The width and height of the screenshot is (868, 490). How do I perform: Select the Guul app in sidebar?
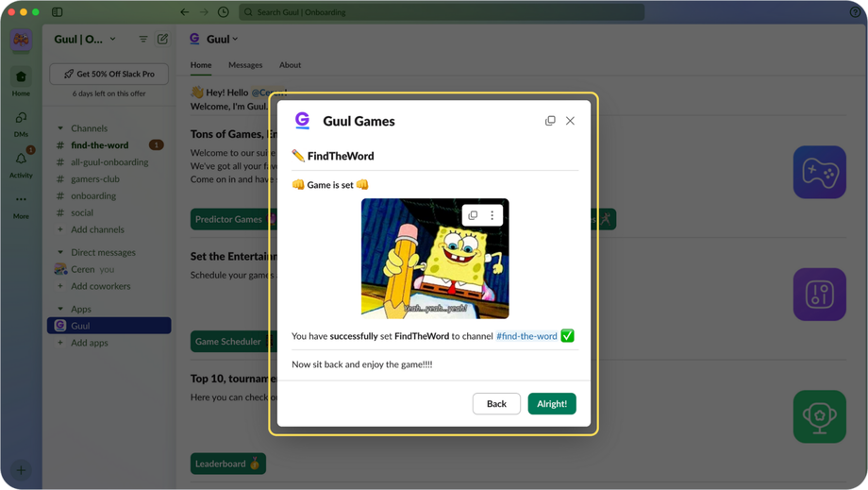pos(109,326)
